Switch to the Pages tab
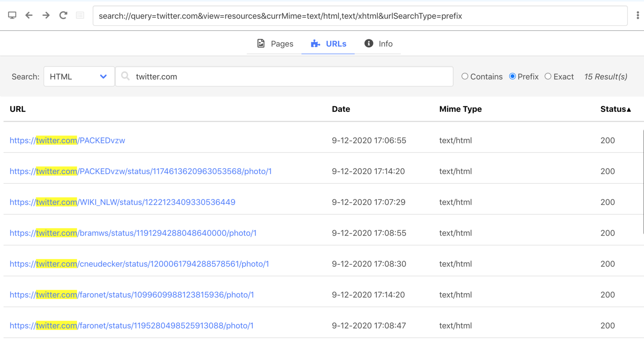The width and height of the screenshot is (644, 339). [275, 44]
